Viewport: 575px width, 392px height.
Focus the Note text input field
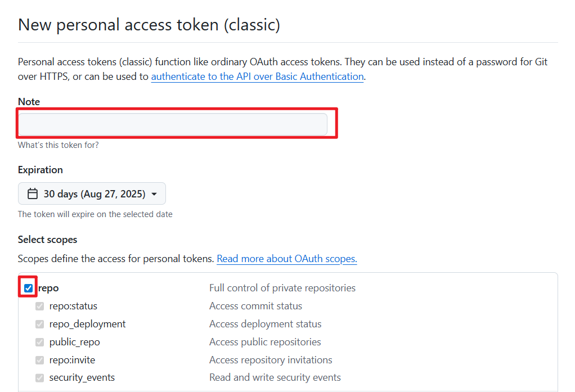(x=173, y=124)
